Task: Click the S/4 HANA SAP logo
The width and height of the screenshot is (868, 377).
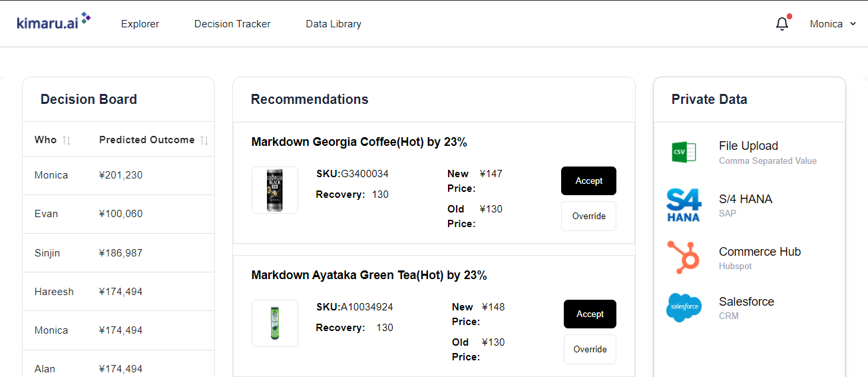Action: coord(684,205)
